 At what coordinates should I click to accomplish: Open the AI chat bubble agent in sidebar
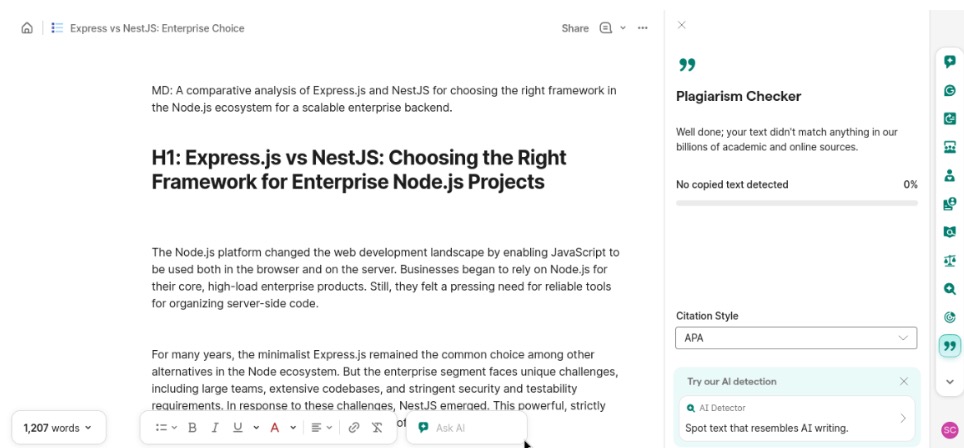(x=950, y=61)
